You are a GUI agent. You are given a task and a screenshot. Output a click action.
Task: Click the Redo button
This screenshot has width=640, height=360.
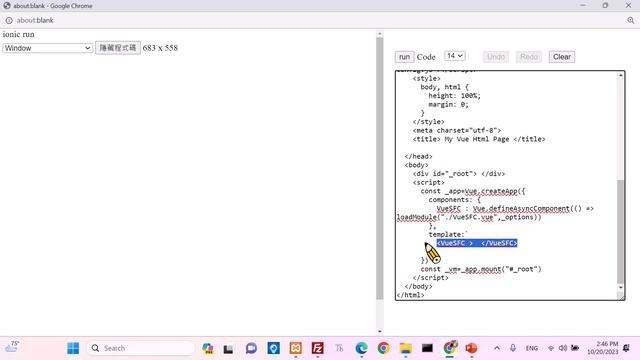[529, 57]
